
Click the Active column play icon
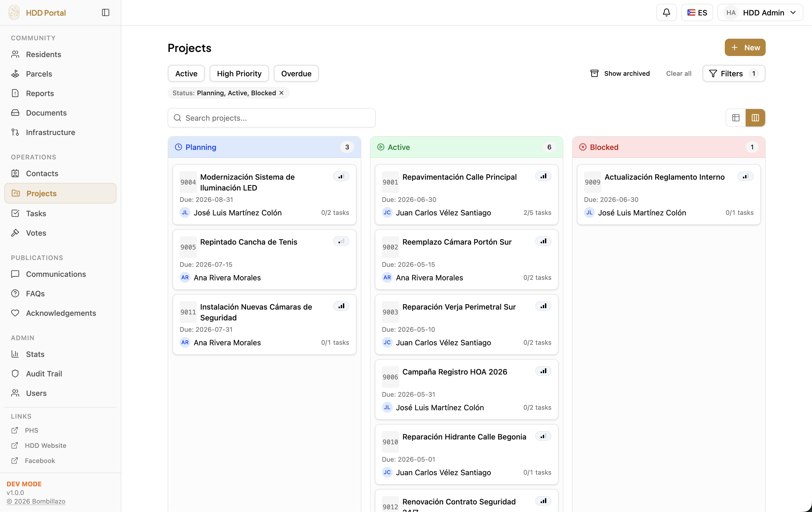pyautogui.click(x=381, y=147)
